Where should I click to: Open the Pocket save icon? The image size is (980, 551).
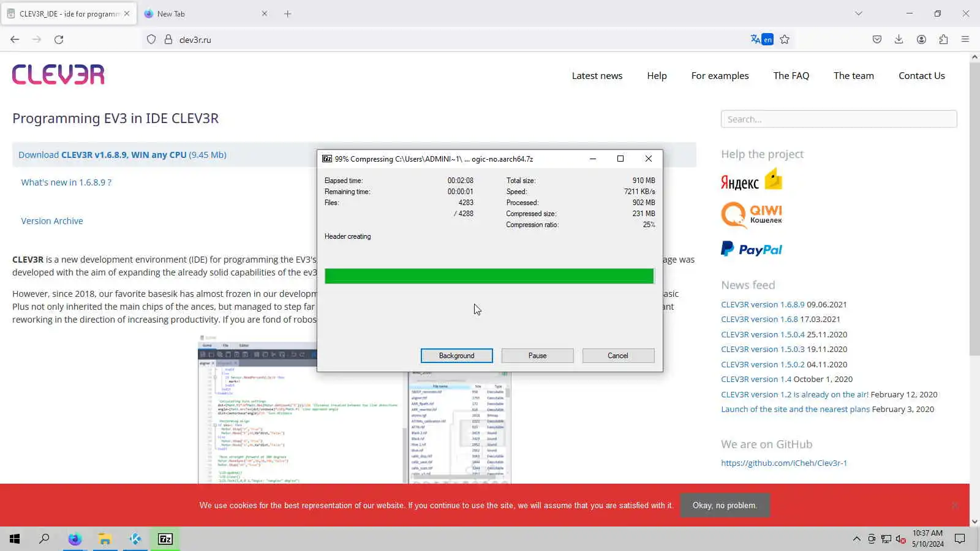click(x=877, y=39)
